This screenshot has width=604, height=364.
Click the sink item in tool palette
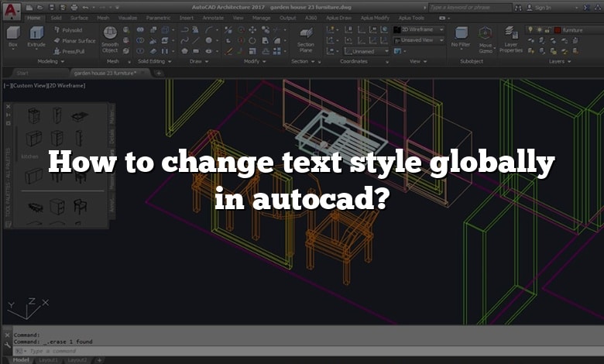80,116
